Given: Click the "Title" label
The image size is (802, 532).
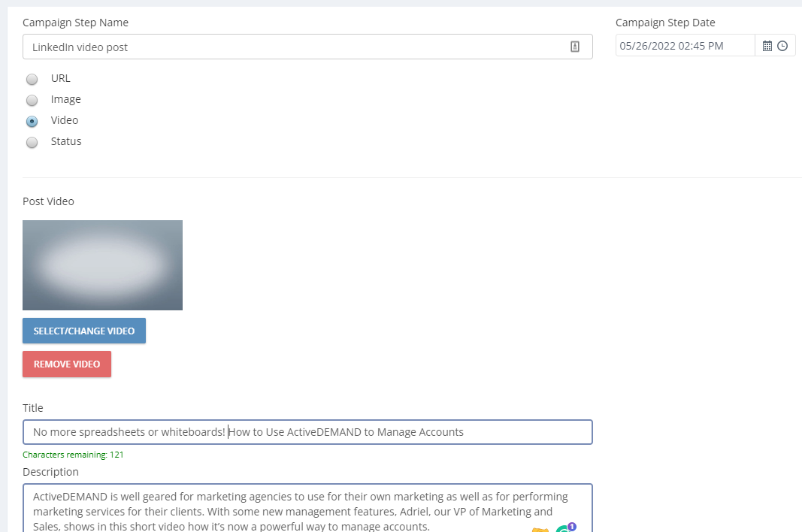Looking at the screenshot, I should click(x=33, y=408).
